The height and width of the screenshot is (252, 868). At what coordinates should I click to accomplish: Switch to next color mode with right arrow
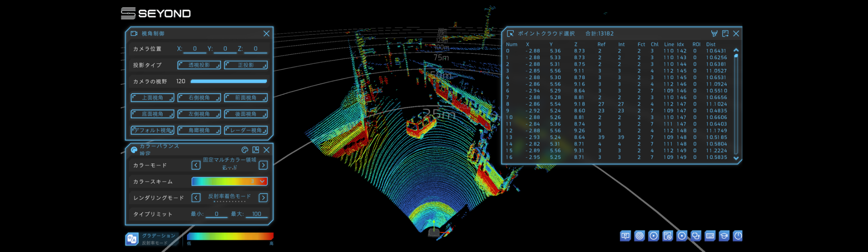263,165
